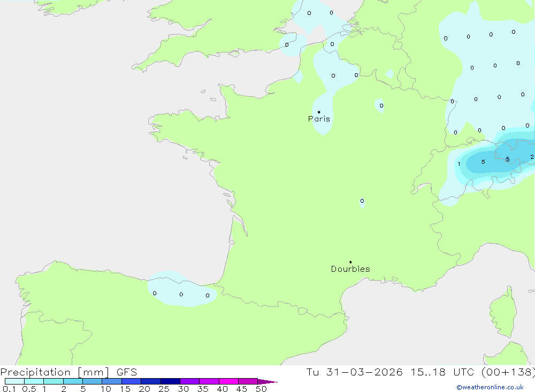Viewport: 535px width, 392px height.
Task: Pick the 25–30 mm legend swatch
Action: coord(170,381)
